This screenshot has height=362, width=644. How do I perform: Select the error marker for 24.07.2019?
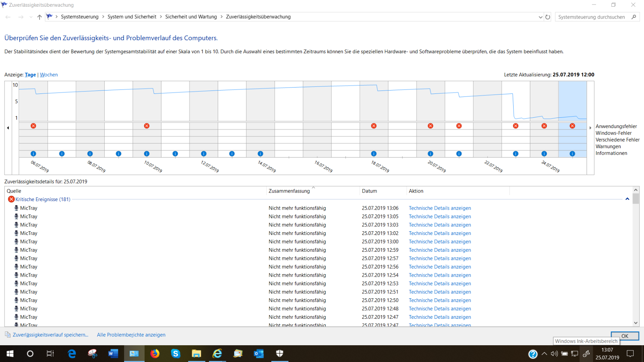(544, 126)
